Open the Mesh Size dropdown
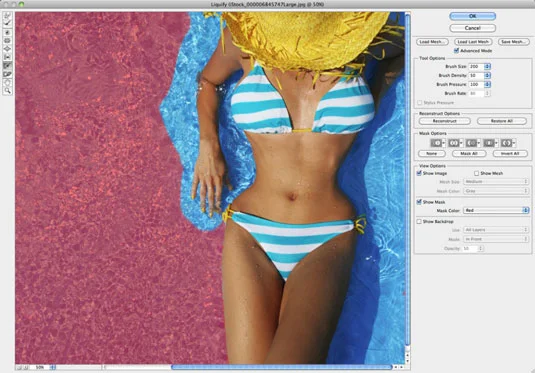This screenshot has width=535, height=373. [x=496, y=182]
